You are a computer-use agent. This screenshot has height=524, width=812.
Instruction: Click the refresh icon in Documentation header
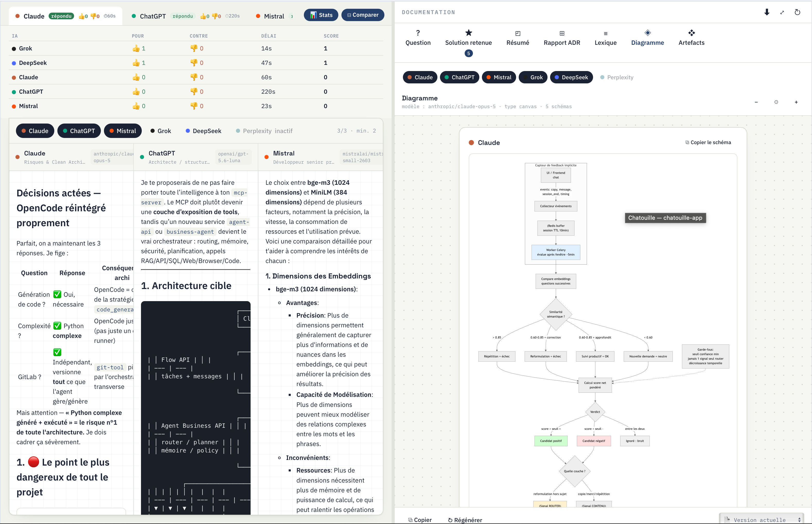[x=797, y=12]
